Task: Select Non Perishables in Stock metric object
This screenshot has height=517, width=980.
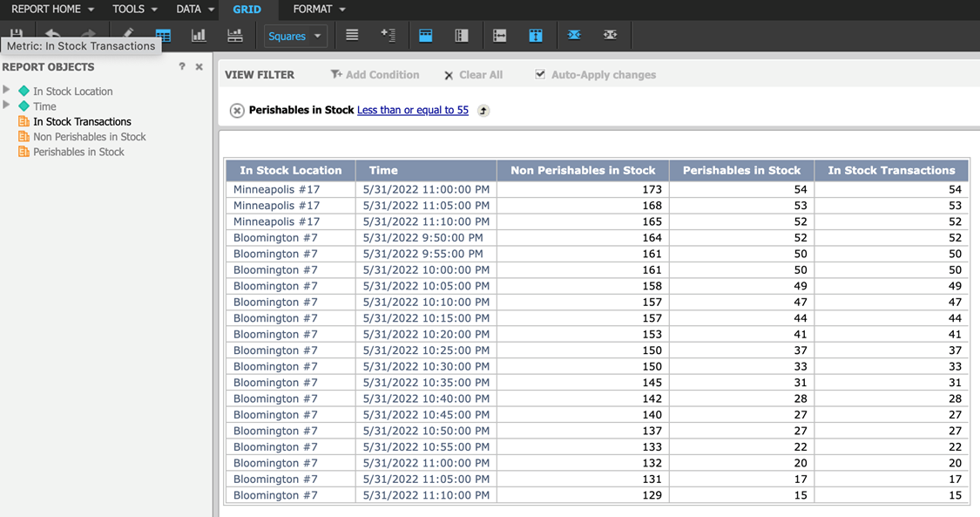Action: coord(89,137)
